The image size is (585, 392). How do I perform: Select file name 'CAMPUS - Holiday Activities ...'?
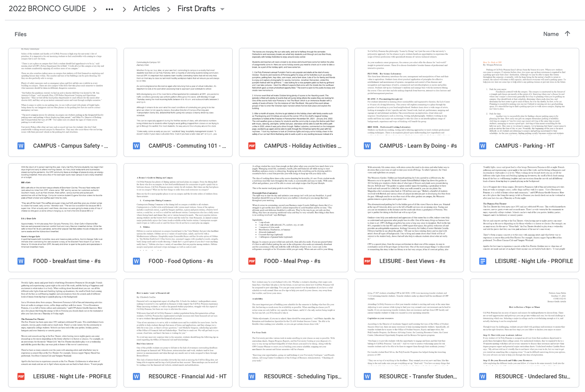click(x=303, y=146)
